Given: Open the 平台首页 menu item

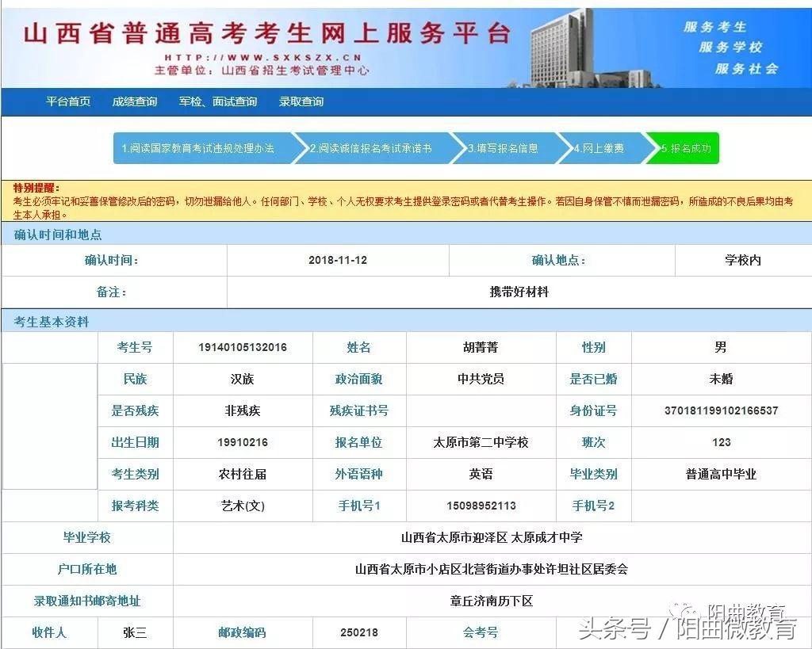Looking at the screenshot, I should (x=68, y=101).
